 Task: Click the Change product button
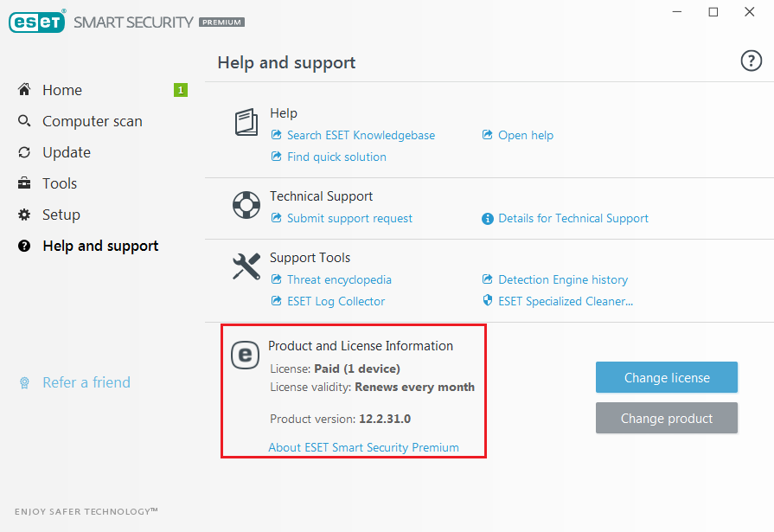(x=667, y=418)
